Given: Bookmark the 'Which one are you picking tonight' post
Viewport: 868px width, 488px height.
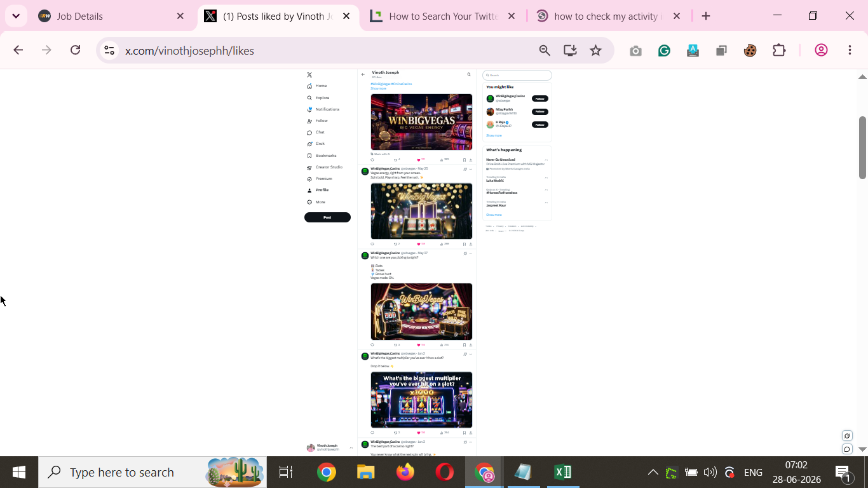Looking at the screenshot, I should 465,345.
